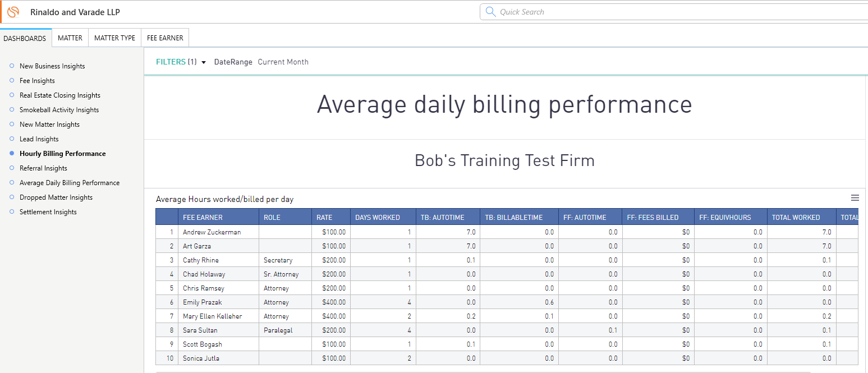The height and width of the screenshot is (373, 868).
Task: Go to Lead Insights dashboard
Action: 39,139
